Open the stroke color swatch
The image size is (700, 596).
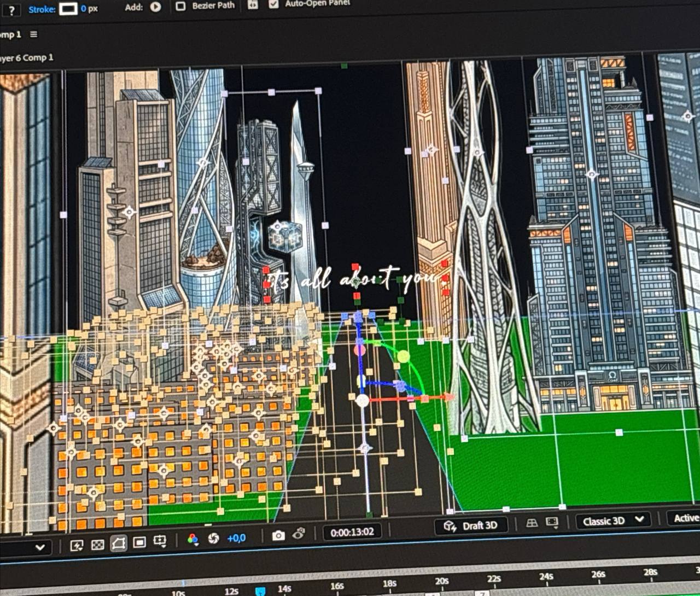[68, 9]
